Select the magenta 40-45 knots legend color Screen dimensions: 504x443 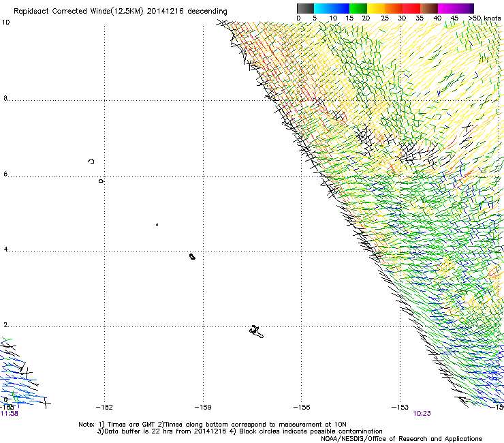click(x=447, y=8)
